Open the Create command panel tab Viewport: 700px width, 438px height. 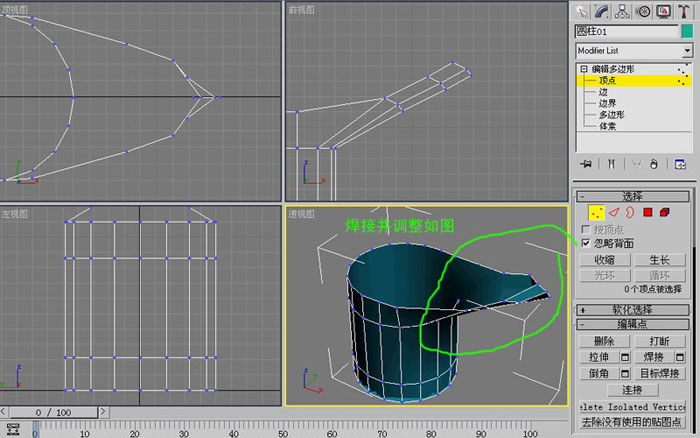pyautogui.click(x=581, y=12)
